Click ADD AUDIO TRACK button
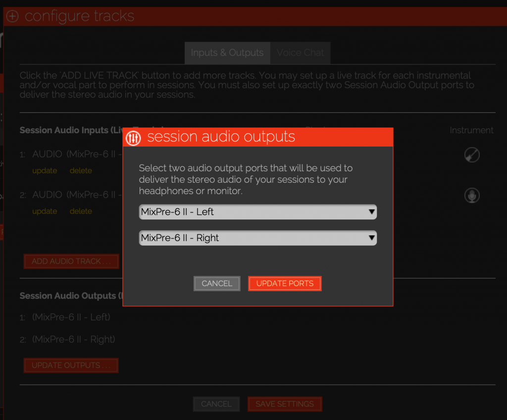This screenshot has height=420, width=507. 71,261
